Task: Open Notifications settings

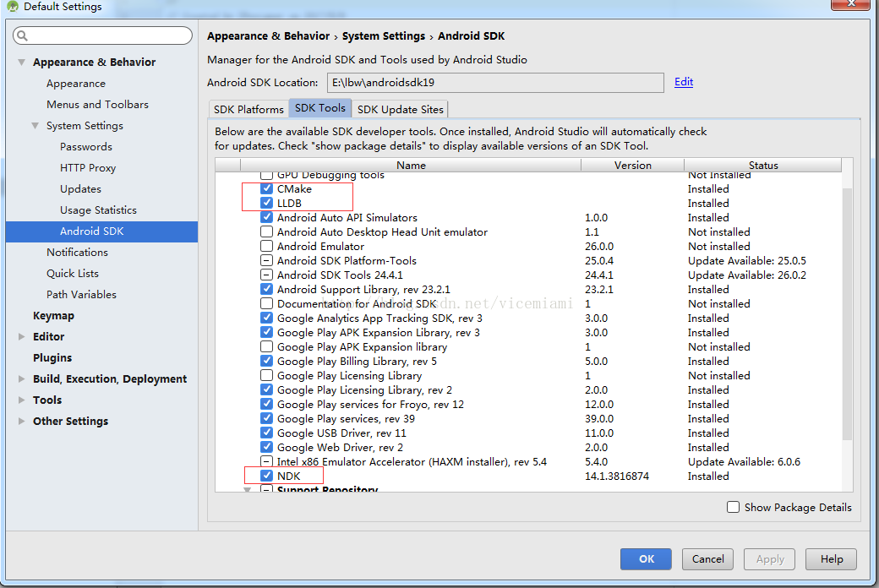Action: click(x=77, y=253)
